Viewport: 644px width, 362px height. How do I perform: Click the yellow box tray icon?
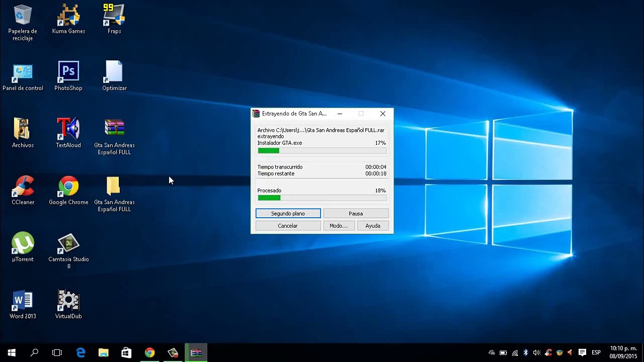(x=559, y=353)
